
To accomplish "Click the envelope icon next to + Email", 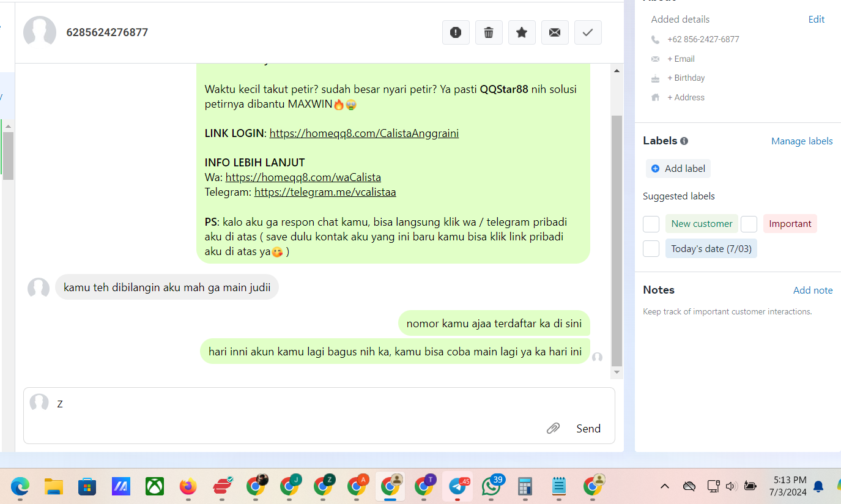I will point(656,59).
